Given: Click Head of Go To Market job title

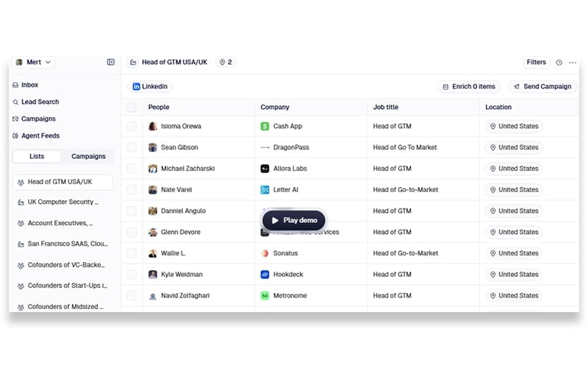Looking at the screenshot, I should [405, 147].
